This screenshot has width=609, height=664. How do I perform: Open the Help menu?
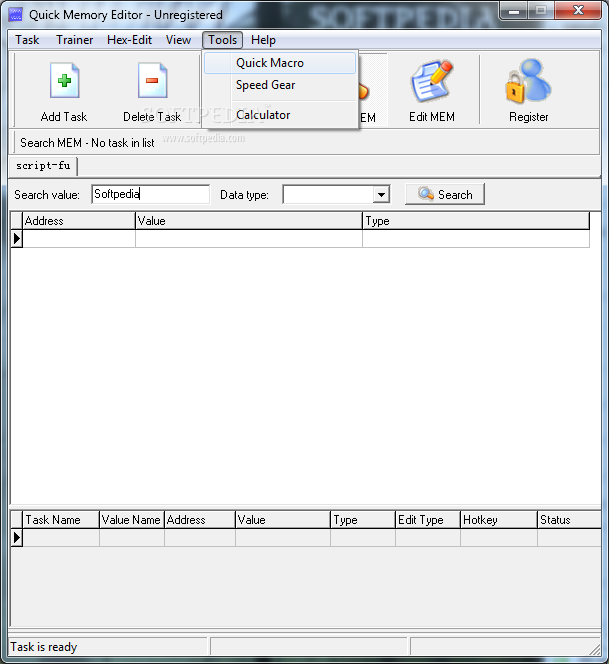tap(263, 40)
